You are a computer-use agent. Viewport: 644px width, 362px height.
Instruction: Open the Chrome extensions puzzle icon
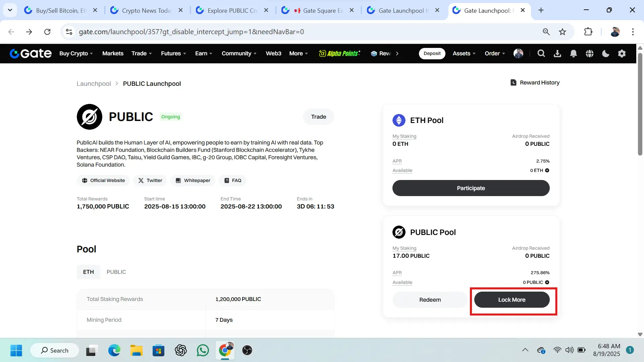click(588, 32)
